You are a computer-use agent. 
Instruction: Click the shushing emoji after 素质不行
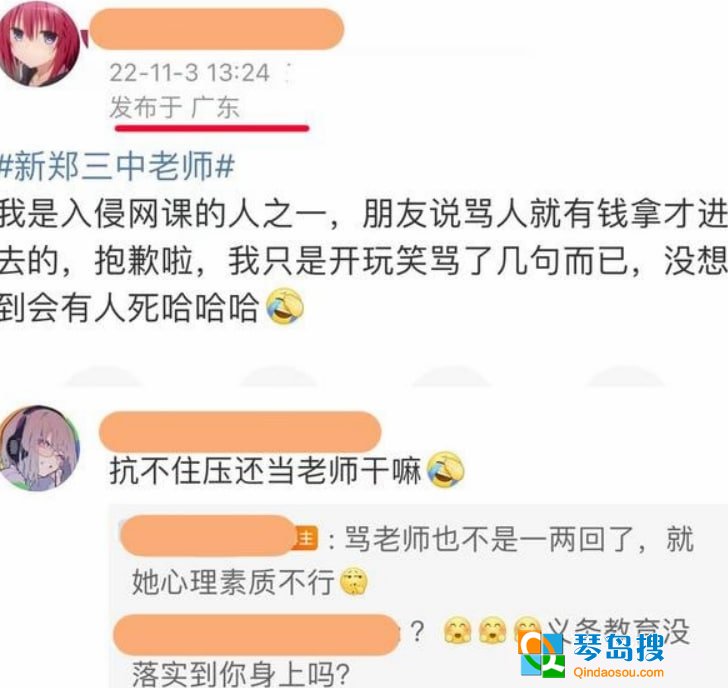354,581
